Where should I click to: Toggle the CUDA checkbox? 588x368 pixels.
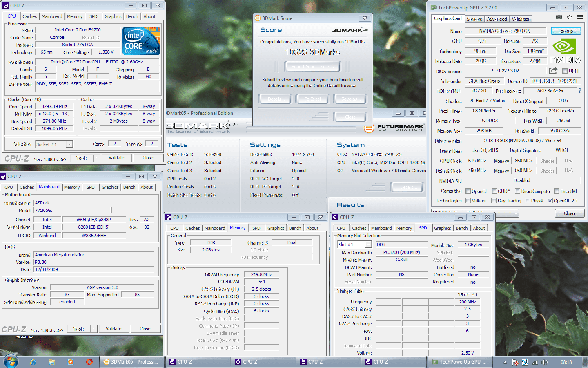point(494,191)
